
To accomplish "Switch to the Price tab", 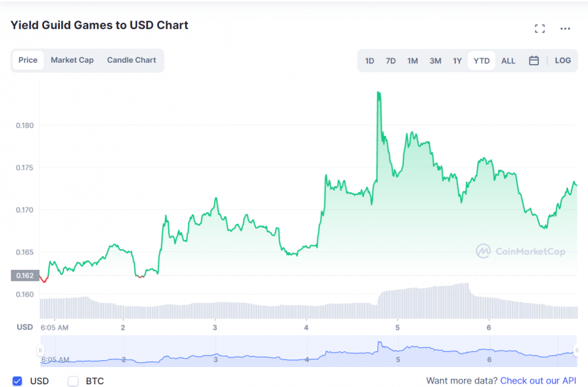I will (28, 61).
